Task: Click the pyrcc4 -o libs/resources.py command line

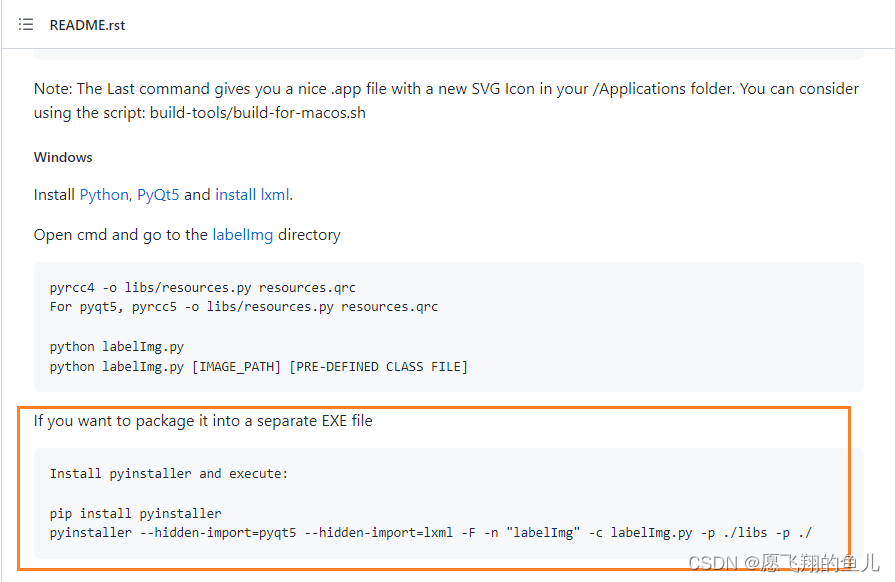Action: tap(203, 288)
